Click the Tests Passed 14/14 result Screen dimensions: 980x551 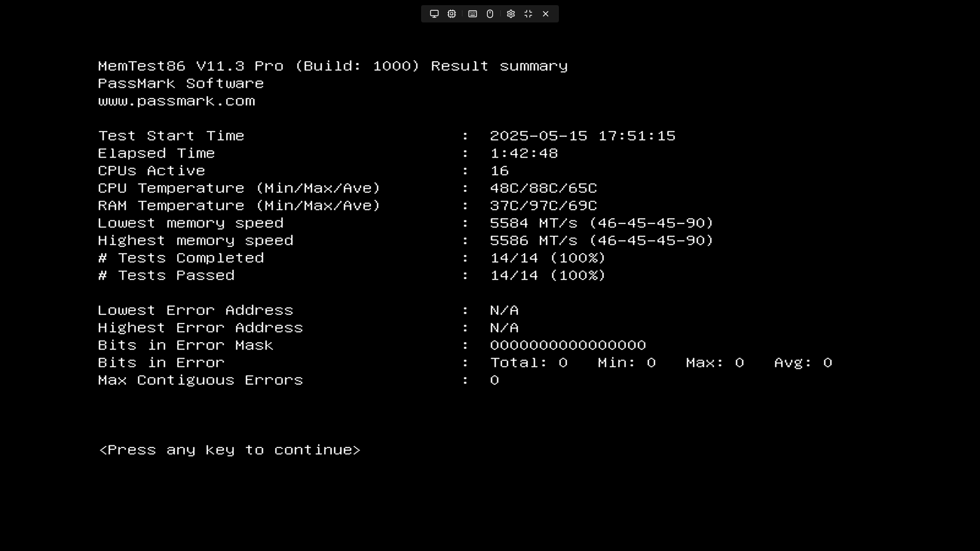tap(548, 275)
